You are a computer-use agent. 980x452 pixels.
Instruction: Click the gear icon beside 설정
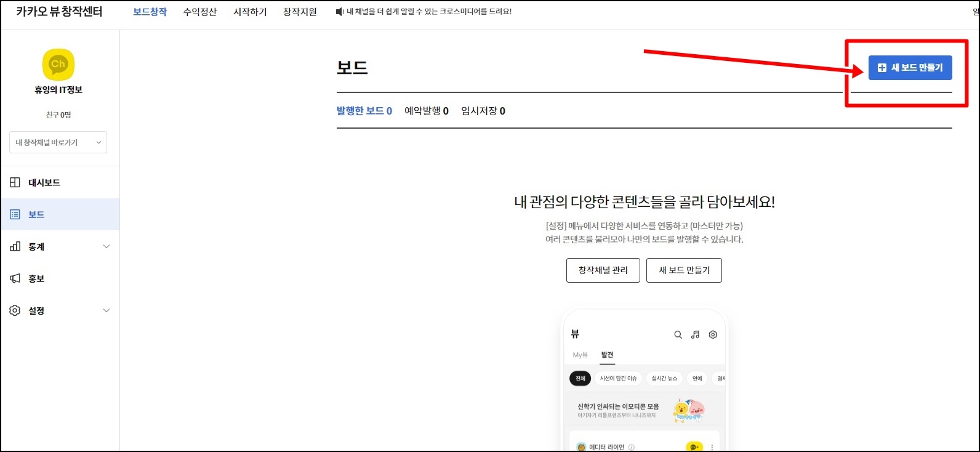point(15,310)
